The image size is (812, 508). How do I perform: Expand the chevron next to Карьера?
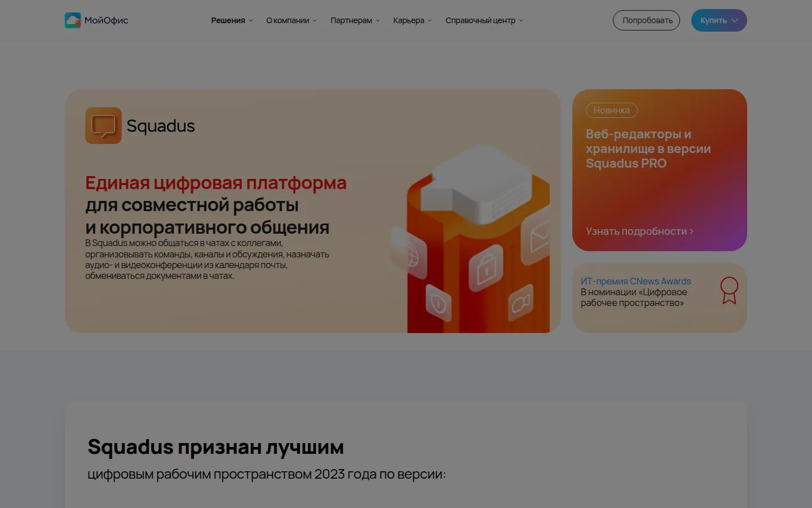pos(430,21)
